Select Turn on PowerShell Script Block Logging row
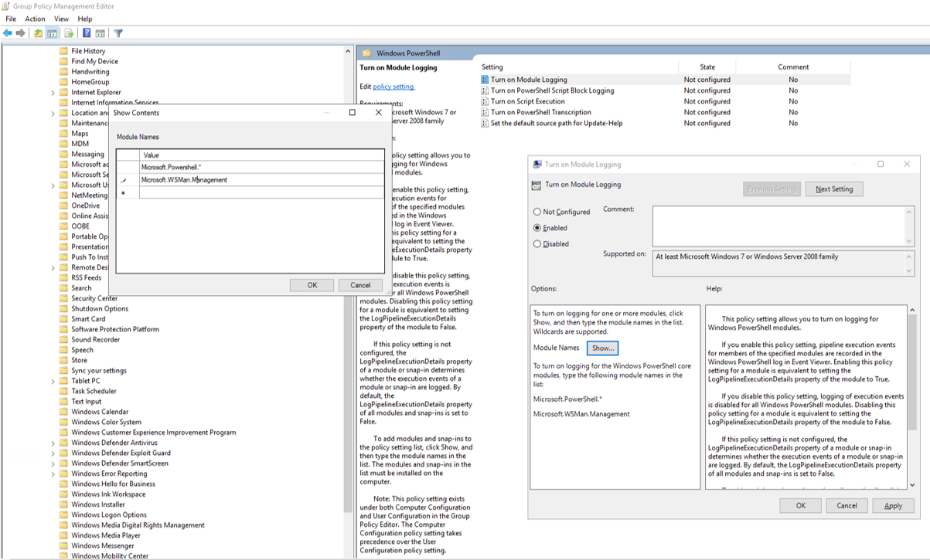 pos(665,90)
